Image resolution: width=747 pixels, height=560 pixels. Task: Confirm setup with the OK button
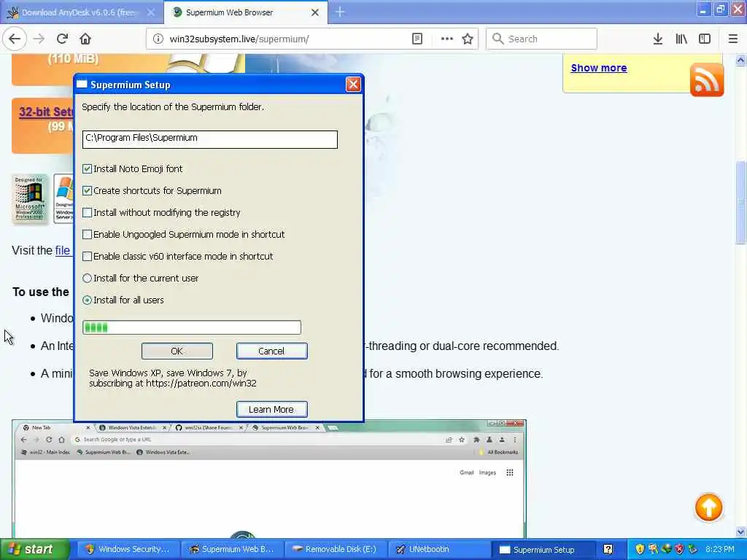point(177,351)
